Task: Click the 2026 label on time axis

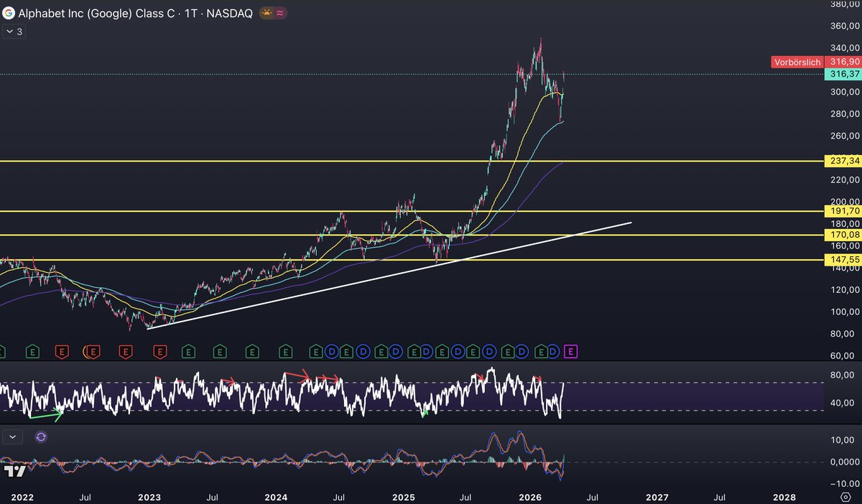Action: tap(530, 496)
